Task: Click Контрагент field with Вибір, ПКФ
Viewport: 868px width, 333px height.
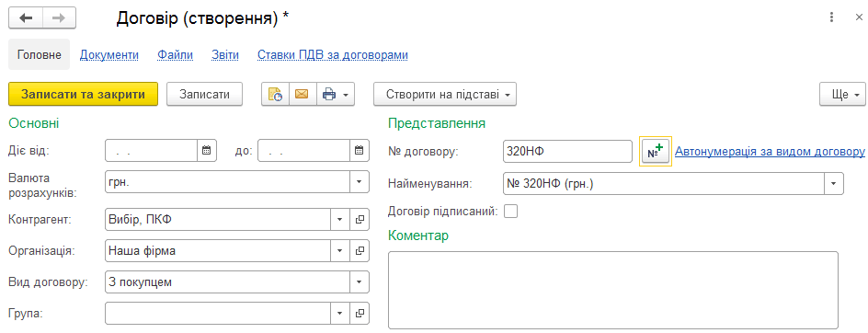Action: pos(218,220)
